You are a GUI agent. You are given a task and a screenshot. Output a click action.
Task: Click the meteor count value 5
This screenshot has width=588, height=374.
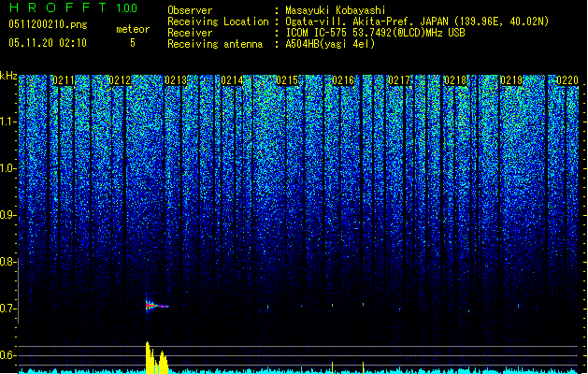coord(133,43)
